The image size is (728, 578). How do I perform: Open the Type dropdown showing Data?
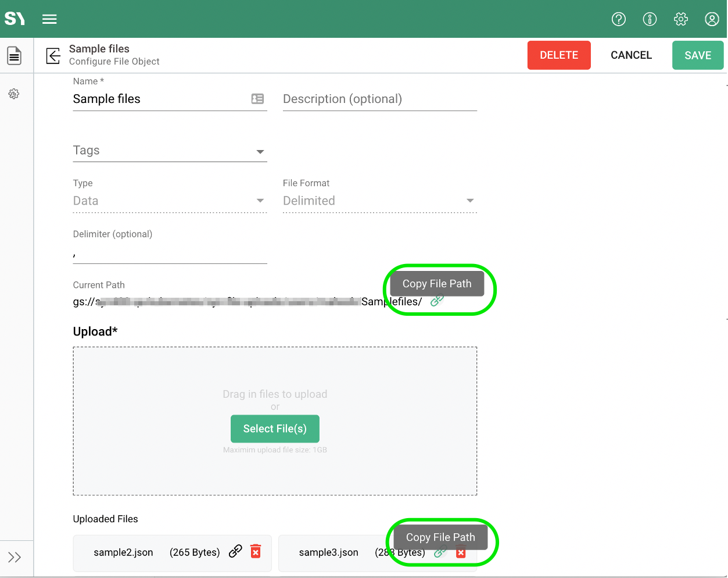(170, 201)
